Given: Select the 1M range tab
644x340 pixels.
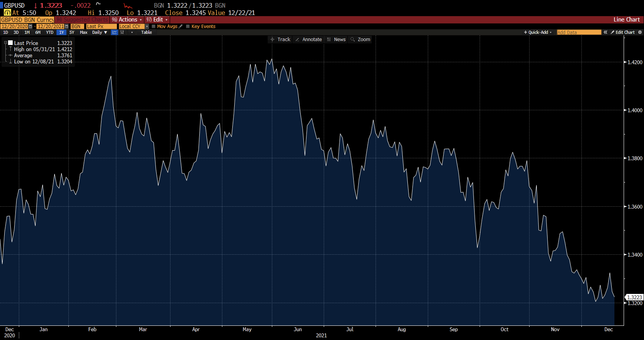Looking at the screenshot, I should click(x=27, y=32).
